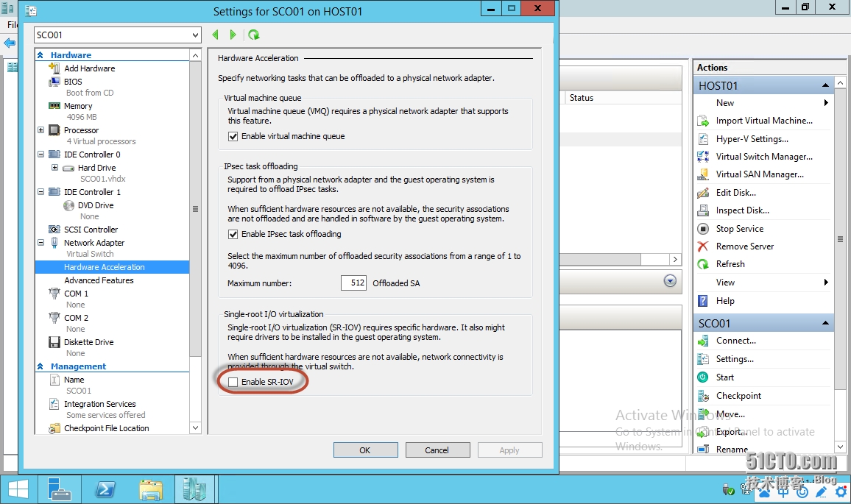Viewport: 851px width, 504px height.
Task: Open Server Manager from the taskbar
Action: tap(59, 489)
